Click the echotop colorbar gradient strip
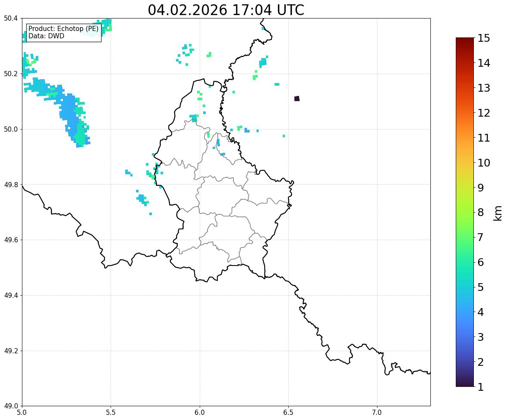Image resolution: width=507 pixels, height=420 pixels. (465, 212)
